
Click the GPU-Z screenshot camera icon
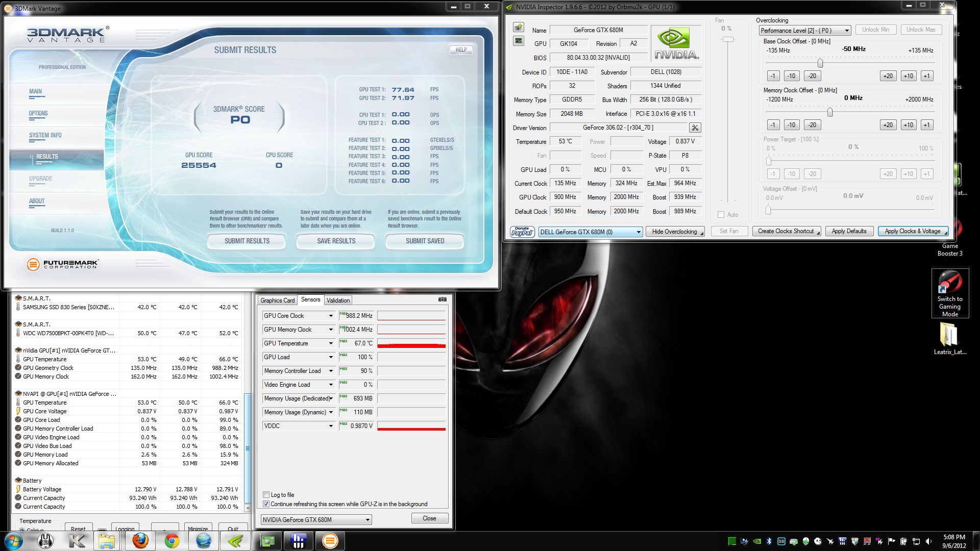point(442,299)
